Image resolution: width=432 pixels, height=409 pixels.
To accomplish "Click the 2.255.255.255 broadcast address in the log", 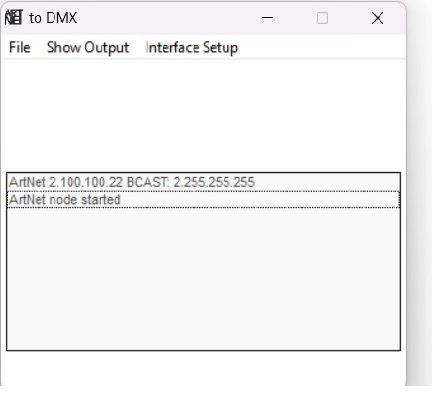I will coord(214,182).
